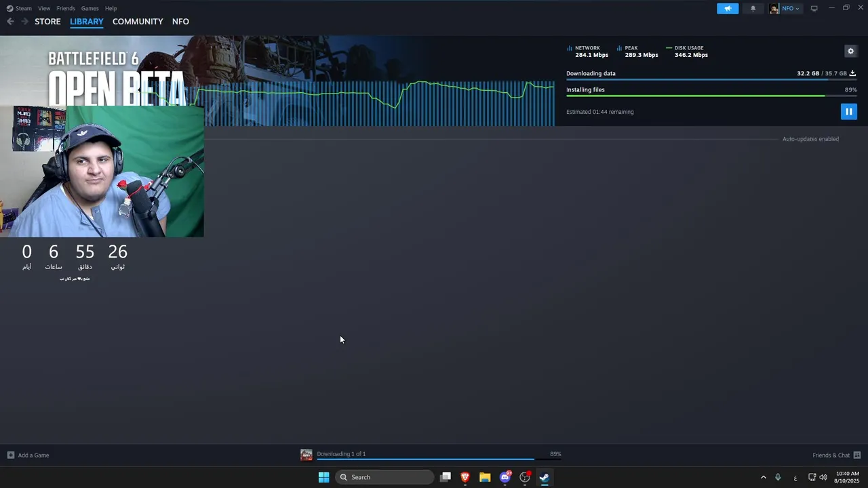The width and height of the screenshot is (868, 488).
Task: Click the Auto-updates enabled text
Action: coord(810,139)
